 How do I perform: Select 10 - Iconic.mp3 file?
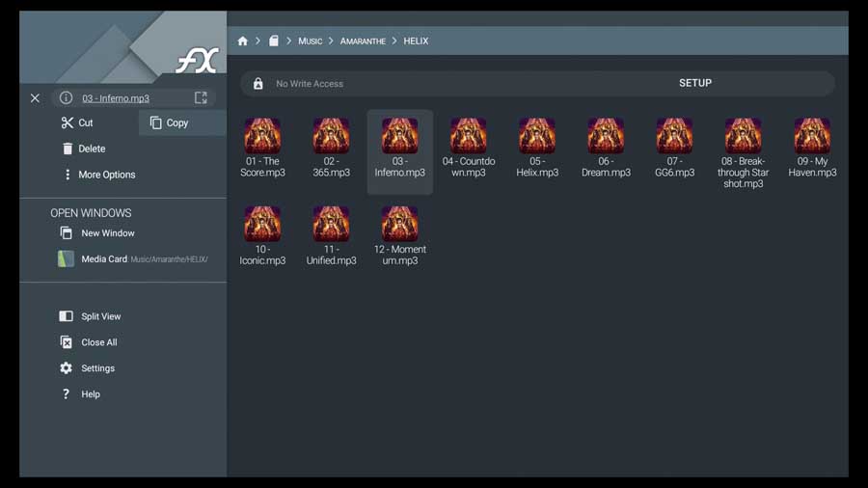pyautogui.click(x=262, y=236)
